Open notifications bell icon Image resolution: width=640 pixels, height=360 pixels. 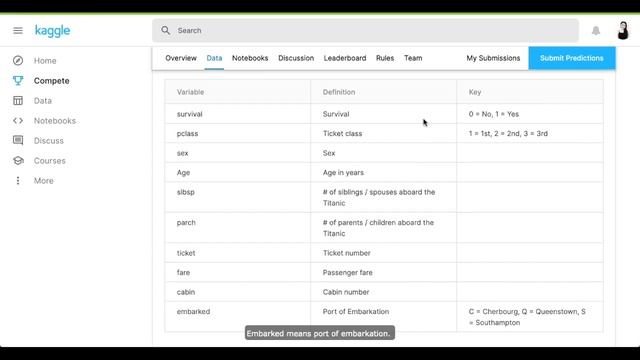click(x=596, y=31)
